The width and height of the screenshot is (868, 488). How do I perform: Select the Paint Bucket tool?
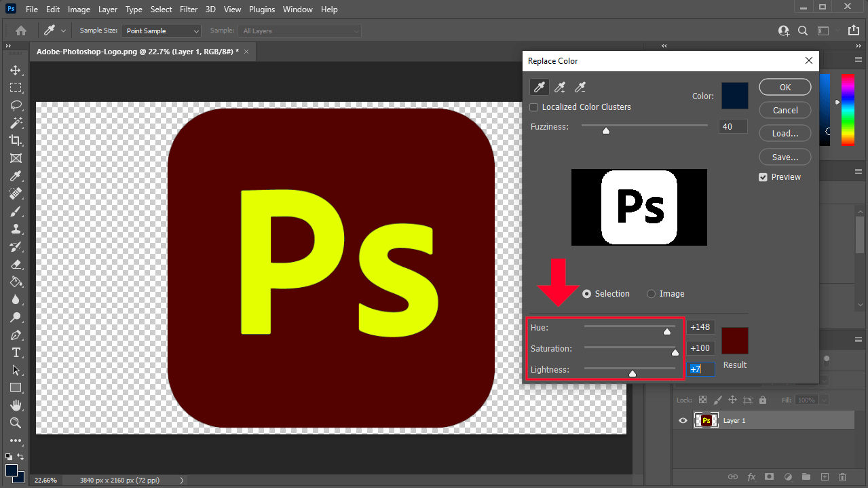coord(16,282)
